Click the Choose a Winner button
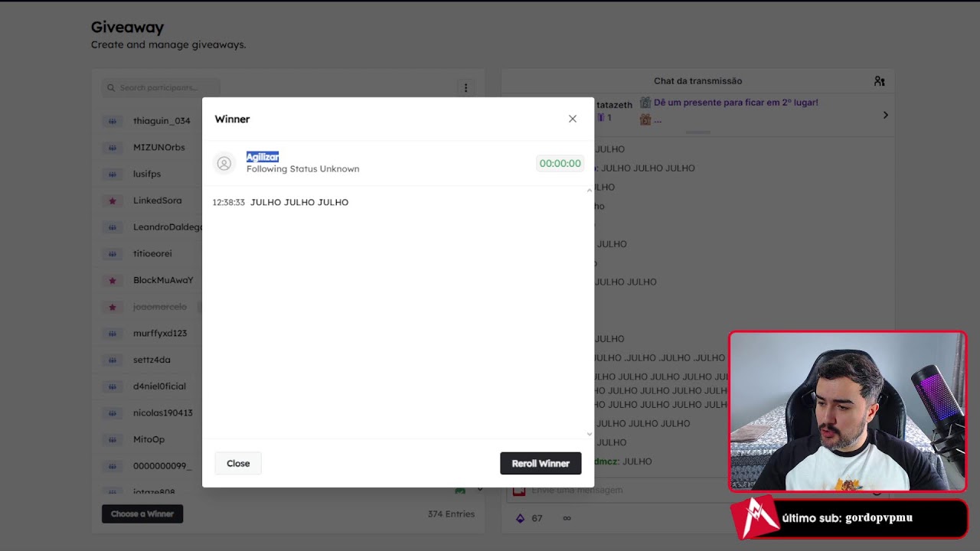This screenshot has width=980, height=551. (142, 514)
